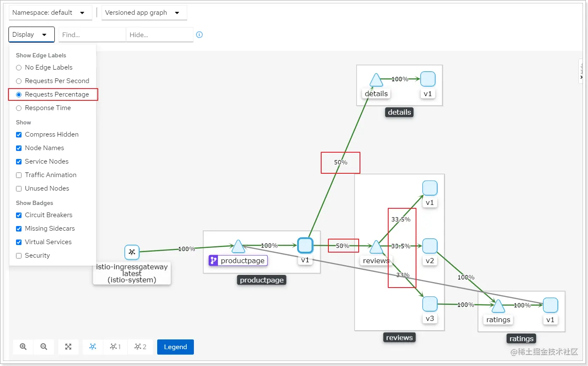
Task: Enable the Security badge checkbox
Action: [x=19, y=256]
